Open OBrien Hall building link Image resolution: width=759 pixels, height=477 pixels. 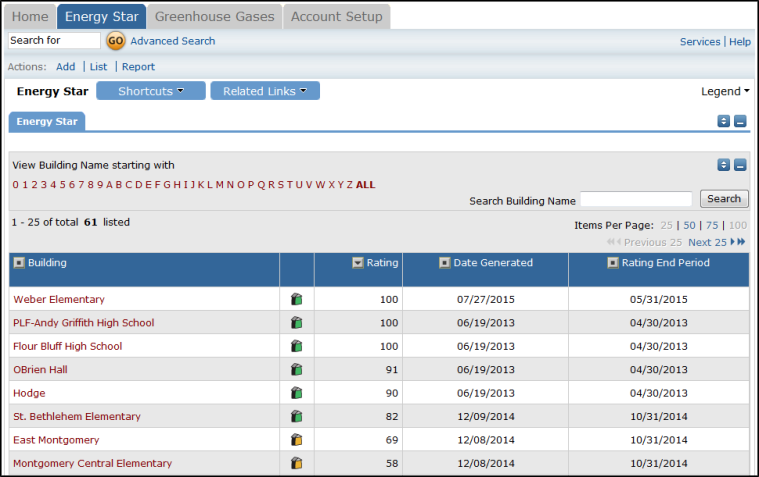click(x=41, y=369)
